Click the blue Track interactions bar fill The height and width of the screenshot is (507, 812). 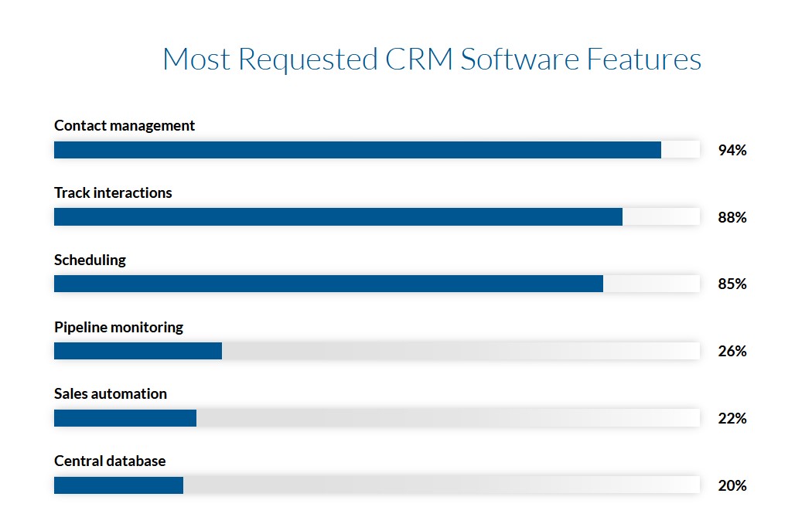[338, 217]
